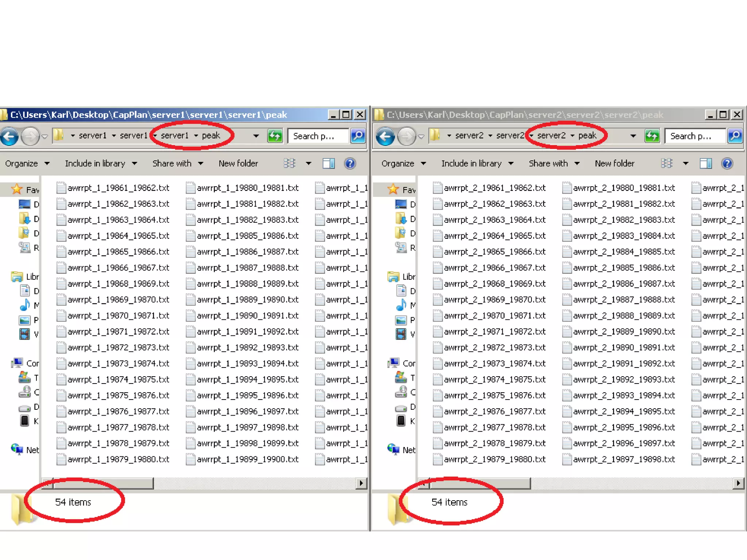Click peak breadcrumb in server2 address bar
The image size is (747, 560).
(587, 136)
